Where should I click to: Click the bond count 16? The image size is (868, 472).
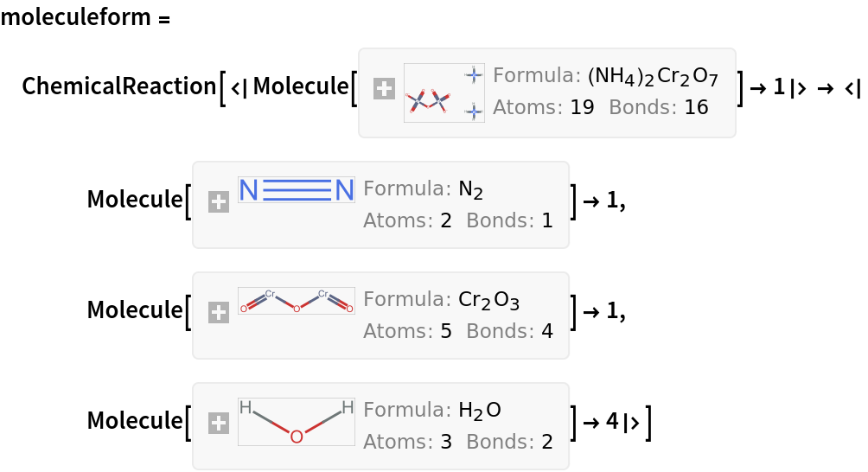(x=696, y=108)
